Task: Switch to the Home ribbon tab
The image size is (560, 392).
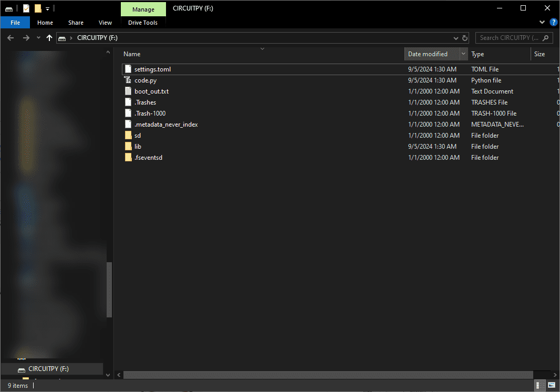Action: click(x=45, y=23)
